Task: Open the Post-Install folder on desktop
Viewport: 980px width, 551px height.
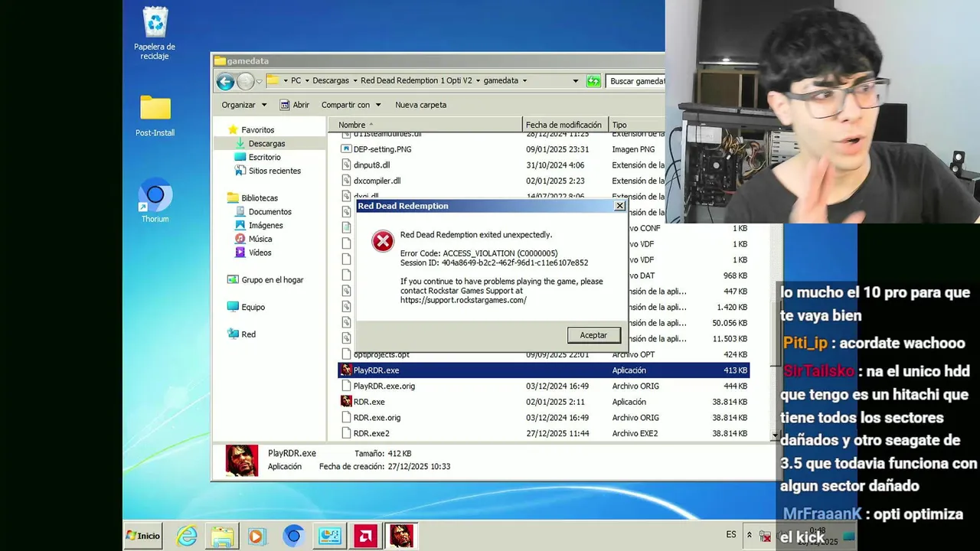Action: coord(155,116)
